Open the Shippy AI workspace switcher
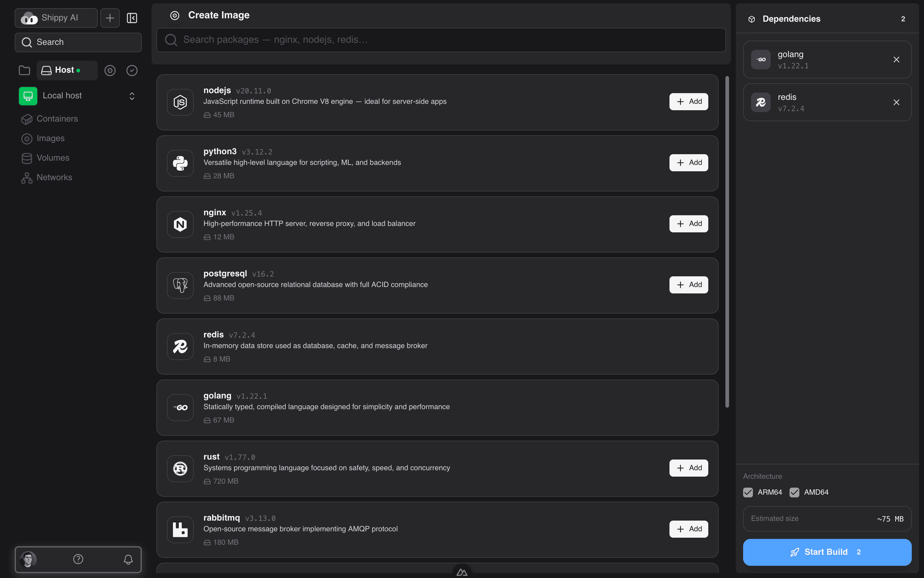Image resolution: width=924 pixels, height=578 pixels. point(56,18)
